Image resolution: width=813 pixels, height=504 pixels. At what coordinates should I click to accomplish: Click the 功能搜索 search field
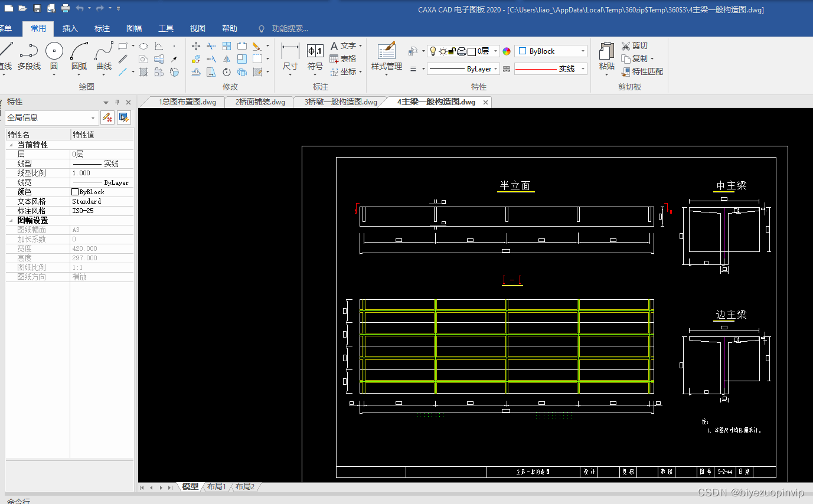pos(290,28)
